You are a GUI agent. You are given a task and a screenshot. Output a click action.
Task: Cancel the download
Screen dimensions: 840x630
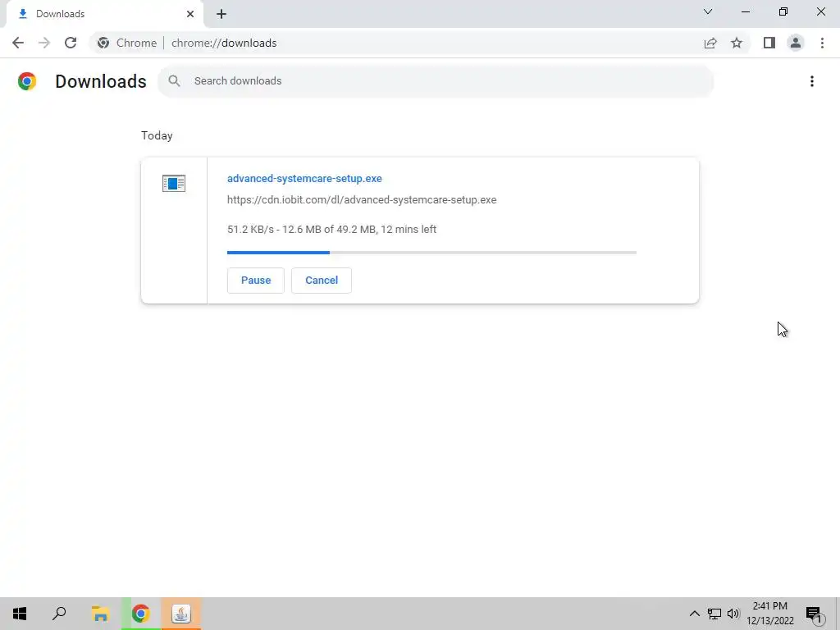pos(322,281)
